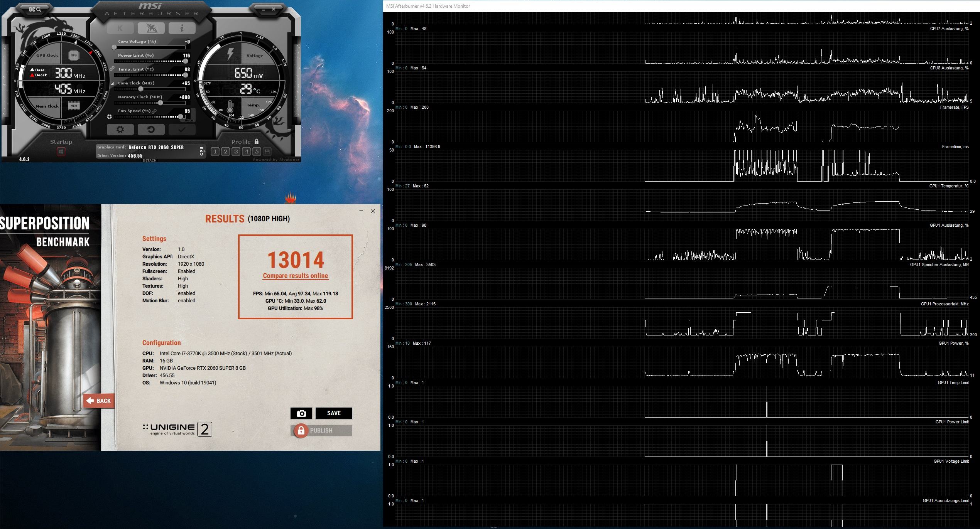Click the GPU1 Voltage Limit graph
Image resolution: width=980 pixels, height=529 pixels.
[x=682, y=480]
